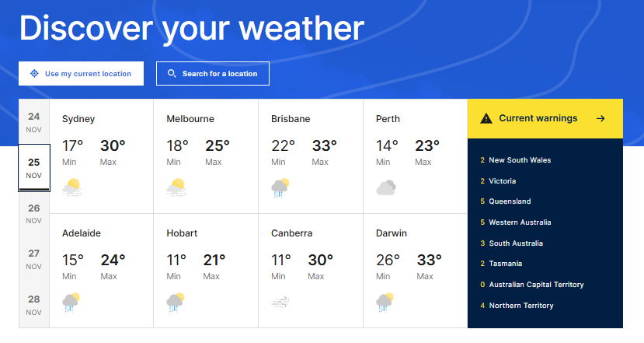This screenshot has width=644, height=343.
Task: Open New South Wales warnings
Action: (520, 160)
